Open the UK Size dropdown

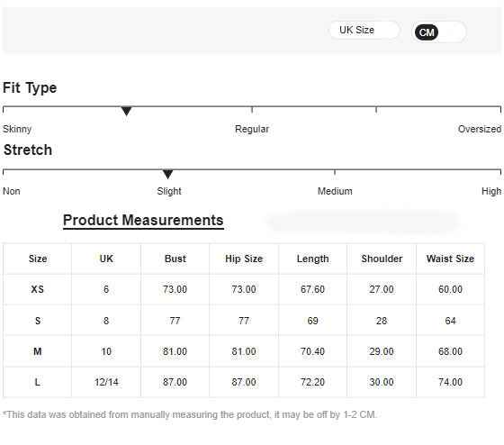(x=364, y=31)
